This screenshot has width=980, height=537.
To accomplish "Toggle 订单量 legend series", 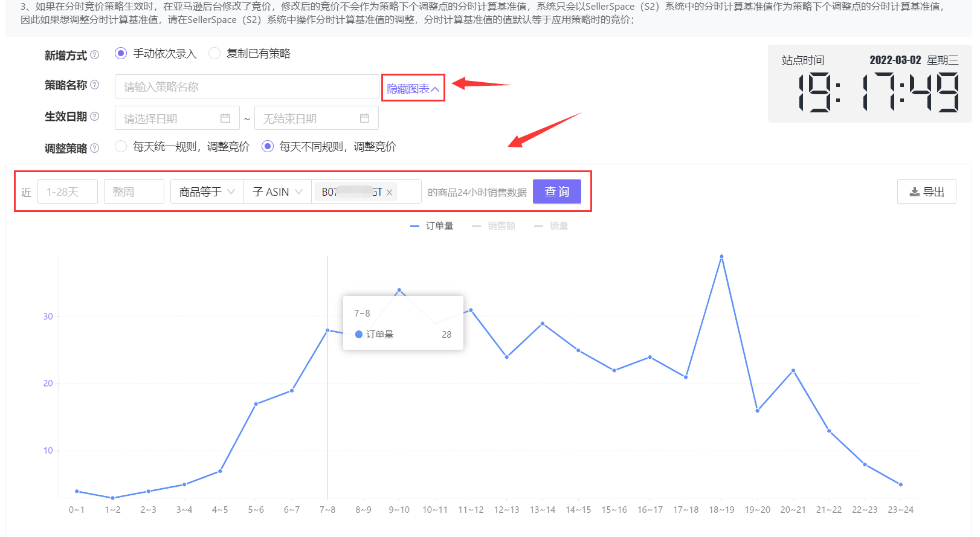I will tap(432, 226).
